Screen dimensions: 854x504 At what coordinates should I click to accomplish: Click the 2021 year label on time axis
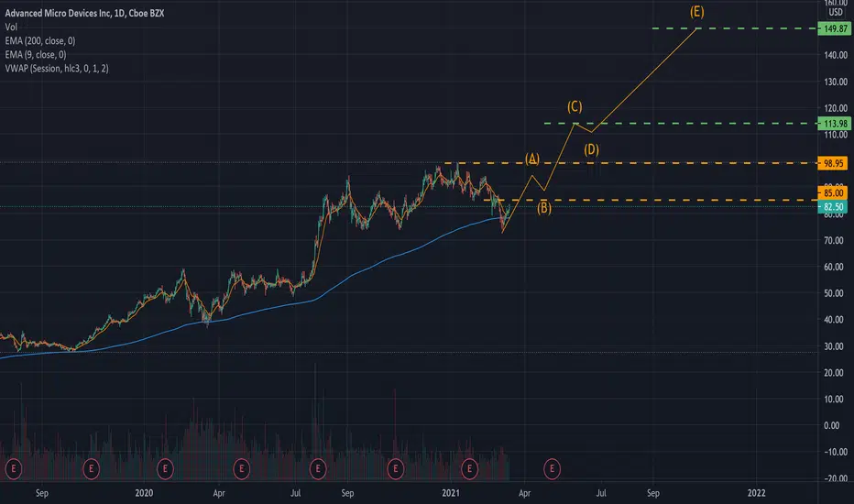click(451, 493)
